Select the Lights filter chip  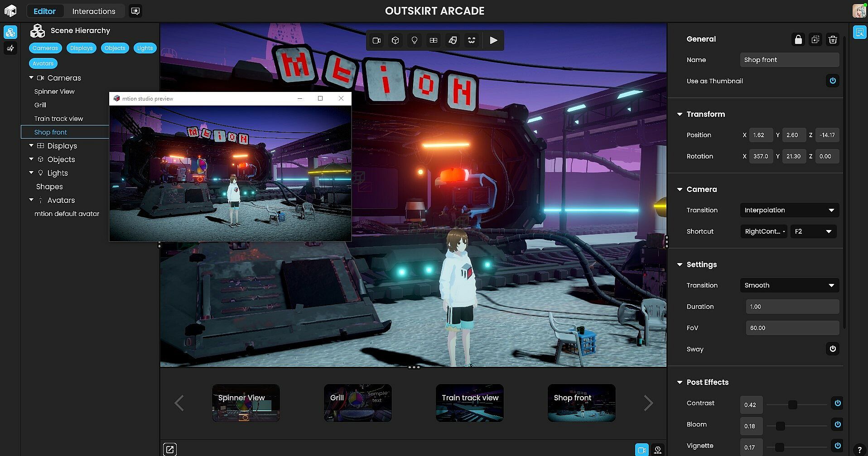[145, 48]
